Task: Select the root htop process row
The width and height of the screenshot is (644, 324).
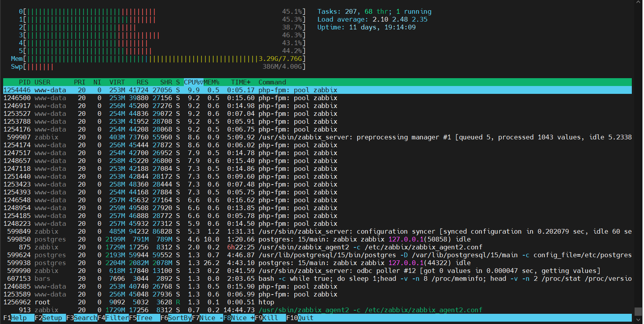Action: point(317,302)
